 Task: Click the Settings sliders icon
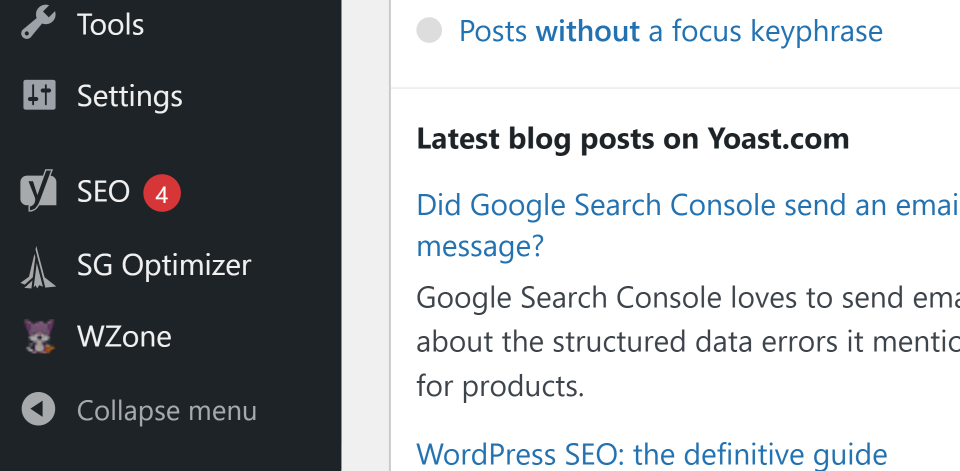39,96
